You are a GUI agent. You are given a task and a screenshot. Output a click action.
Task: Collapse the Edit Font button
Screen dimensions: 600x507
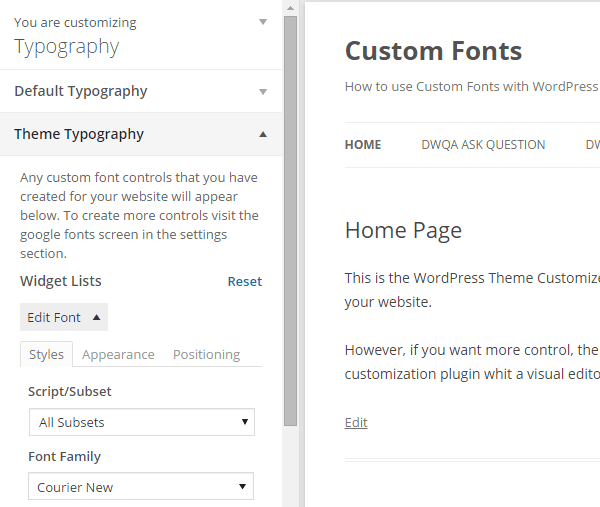pos(64,317)
